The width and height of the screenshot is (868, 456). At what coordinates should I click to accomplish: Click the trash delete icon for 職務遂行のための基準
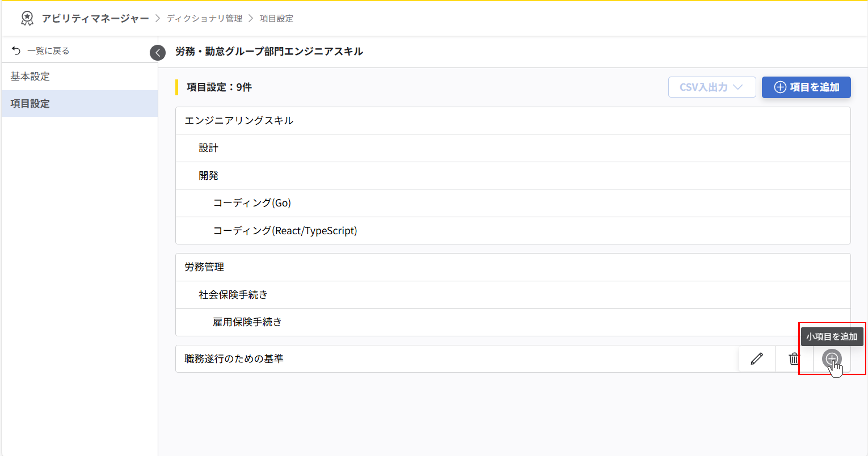(794, 359)
